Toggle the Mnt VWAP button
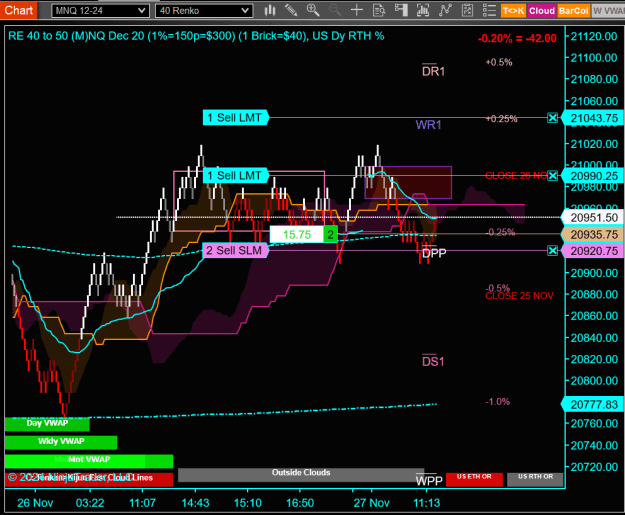The height and width of the screenshot is (515, 625). (89, 461)
